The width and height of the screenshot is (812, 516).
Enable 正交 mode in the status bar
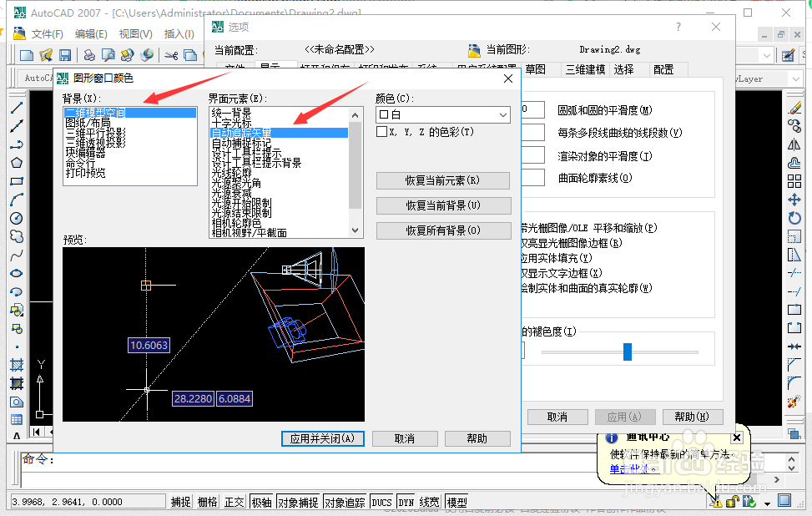pyautogui.click(x=234, y=501)
